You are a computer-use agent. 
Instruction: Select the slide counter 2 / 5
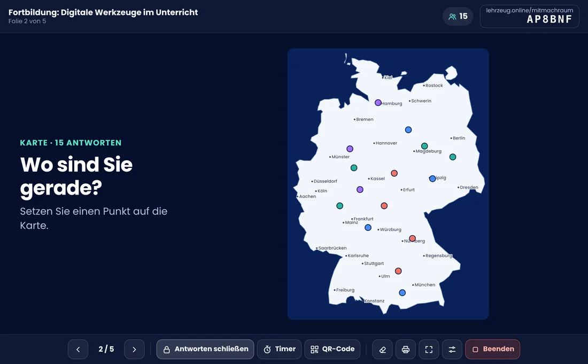[x=106, y=350]
